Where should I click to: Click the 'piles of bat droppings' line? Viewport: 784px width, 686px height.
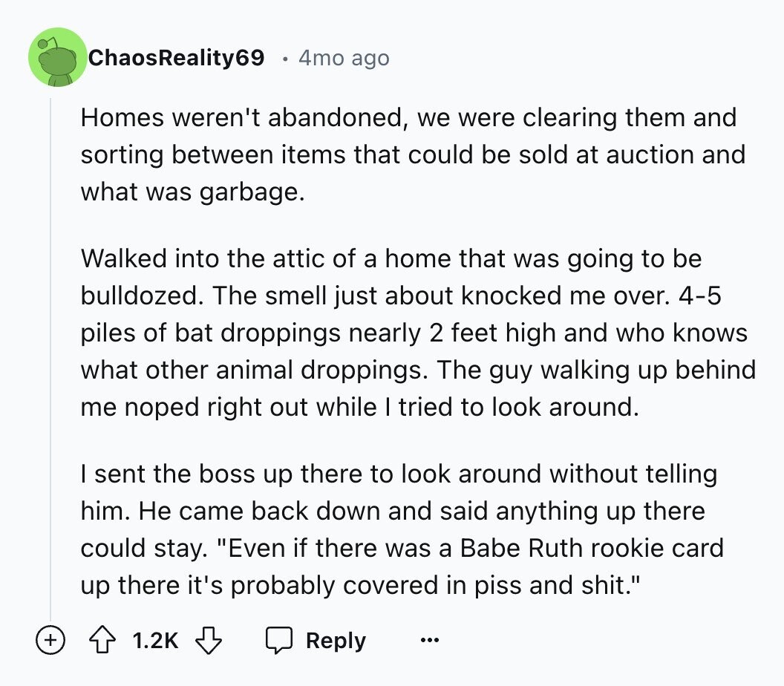414,333
